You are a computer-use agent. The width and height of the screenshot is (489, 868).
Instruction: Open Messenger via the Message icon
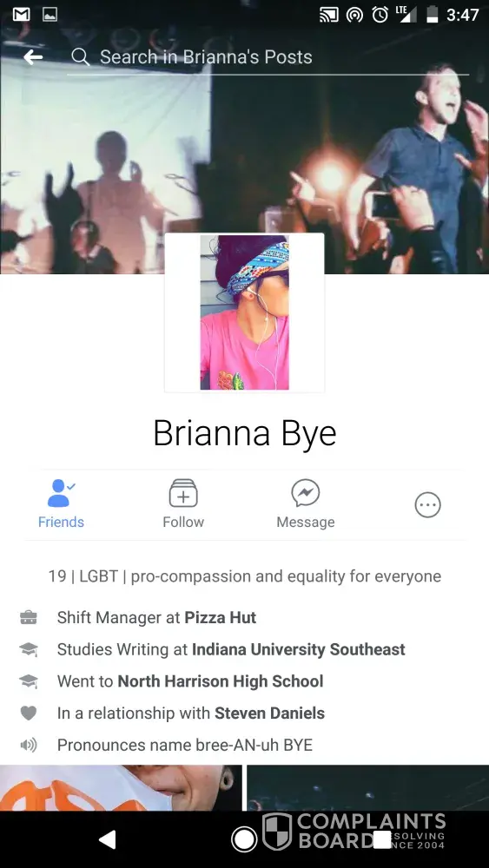pos(306,504)
